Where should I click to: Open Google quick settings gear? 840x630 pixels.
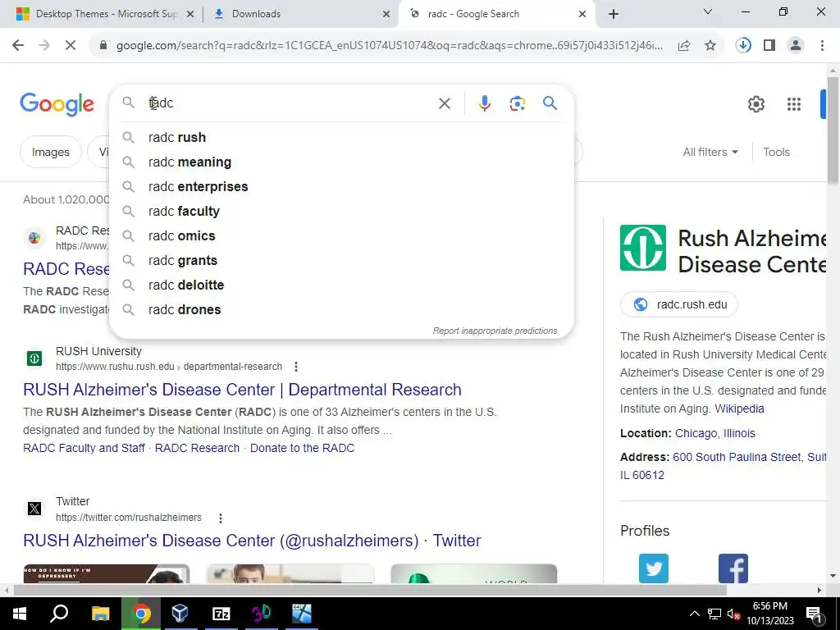click(x=756, y=104)
